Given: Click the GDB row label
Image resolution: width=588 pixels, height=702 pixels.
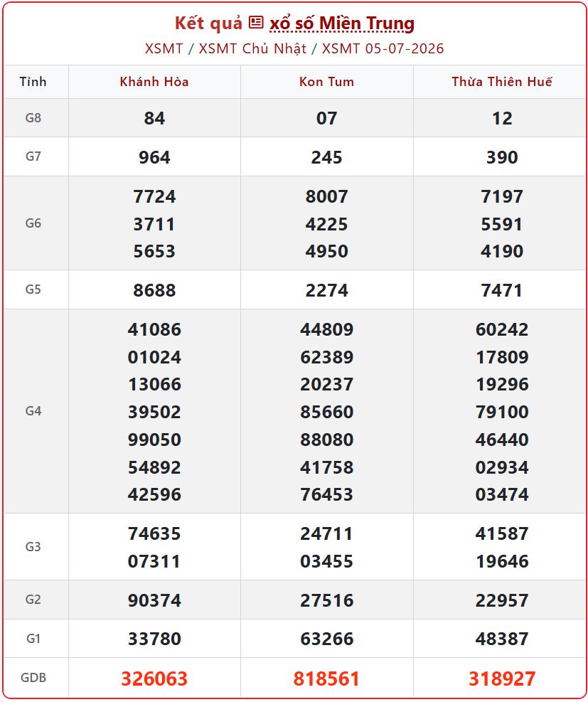Looking at the screenshot, I should click(33, 677).
